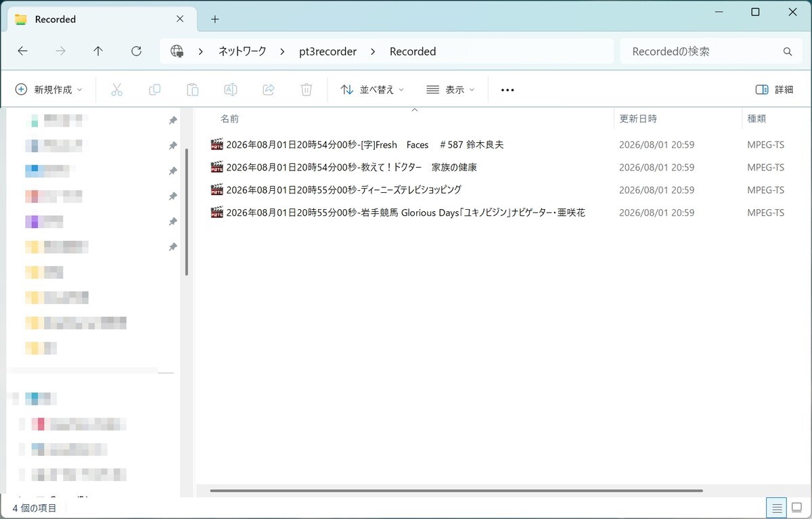
Task: Maximize the Explorer window
Action: click(755, 12)
